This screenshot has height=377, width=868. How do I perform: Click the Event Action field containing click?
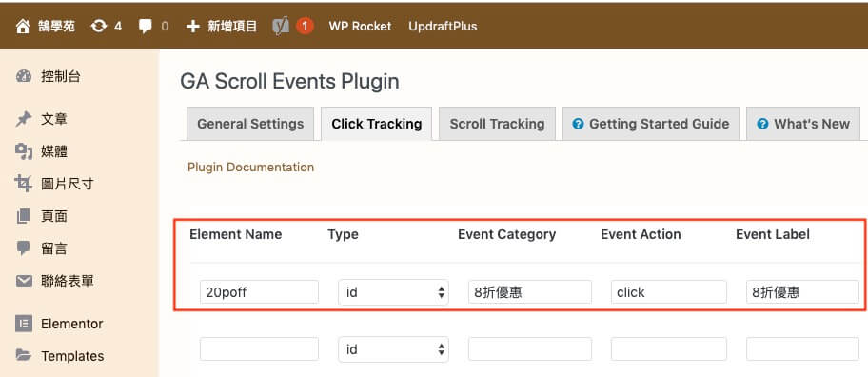tap(669, 292)
